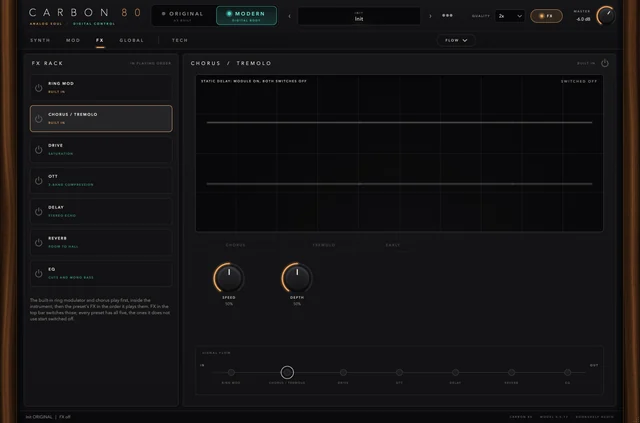Viewport: 640px width, 423px height.
Task: Toggle the Early switch
Action: (x=393, y=245)
